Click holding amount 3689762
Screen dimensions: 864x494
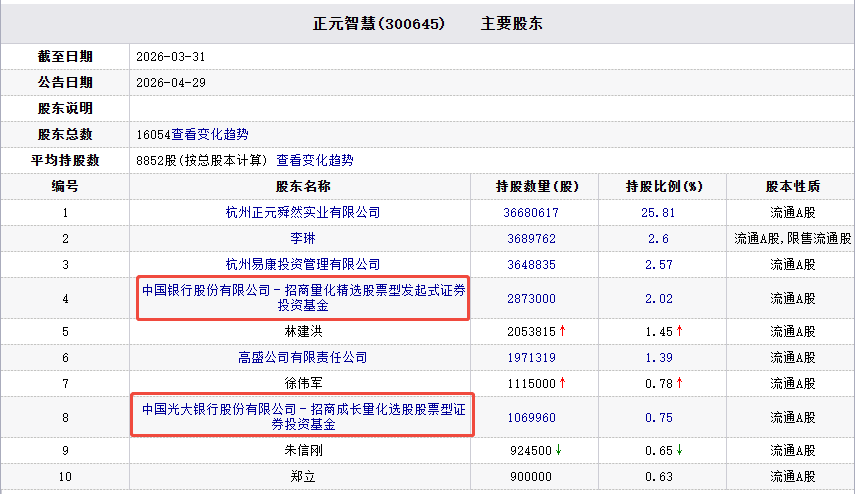click(x=532, y=238)
